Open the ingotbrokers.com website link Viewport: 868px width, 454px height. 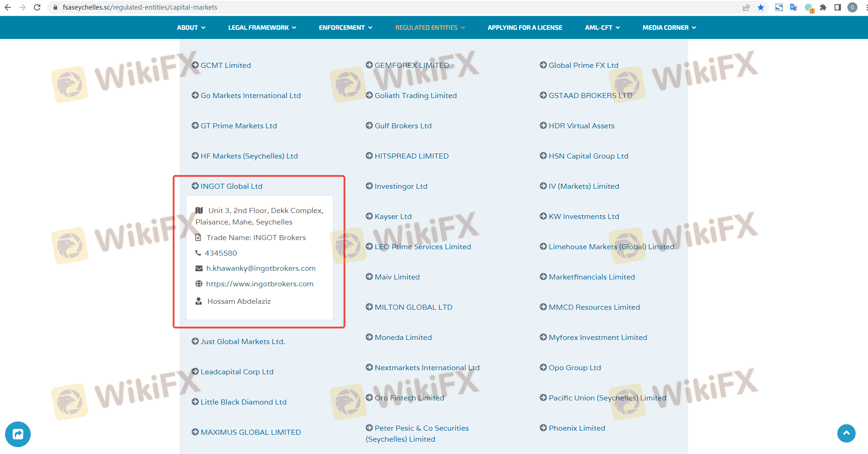[x=260, y=284]
